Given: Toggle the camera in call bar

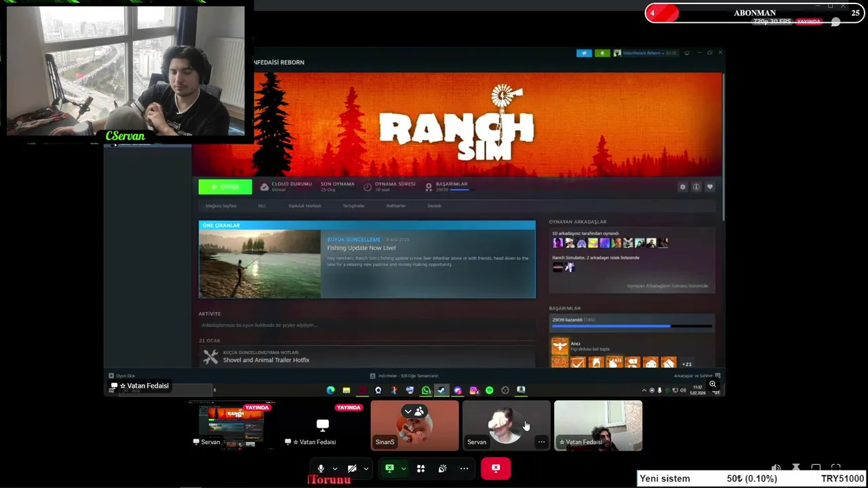Looking at the screenshot, I should pyautogui.click(x=352, y=468).
